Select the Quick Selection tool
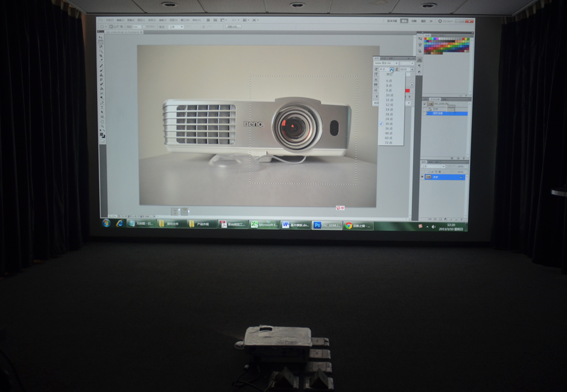 101,51
